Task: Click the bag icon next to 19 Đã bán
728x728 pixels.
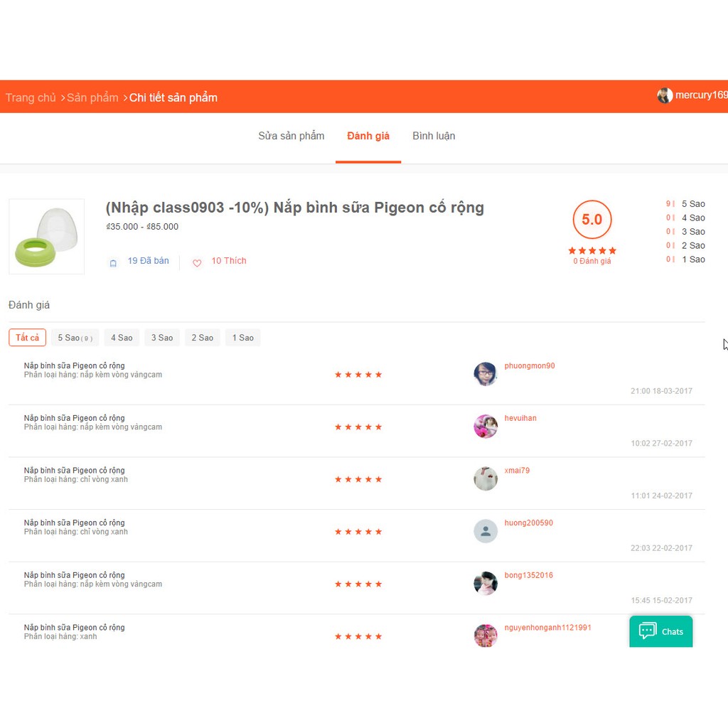Action: 113,263
